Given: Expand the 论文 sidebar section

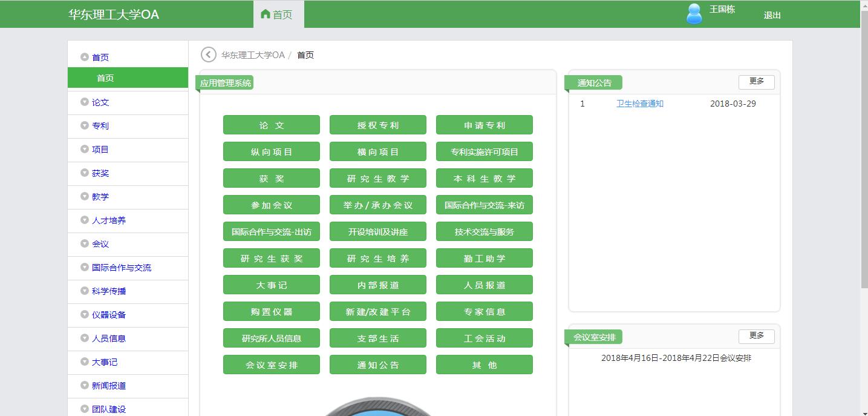Looking at the screenshot, I should pyautogui.click(x=100, y=102).
